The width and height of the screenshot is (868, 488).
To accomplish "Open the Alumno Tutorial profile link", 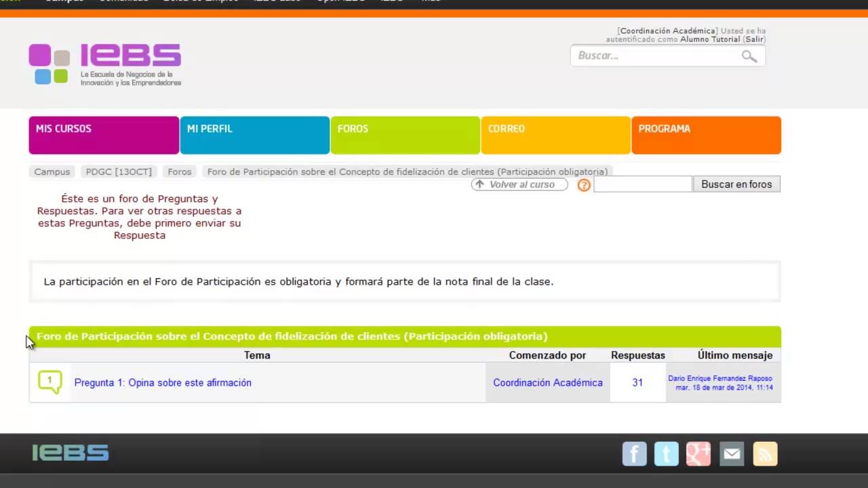I will pyautogui.click(x=710, y=39).
